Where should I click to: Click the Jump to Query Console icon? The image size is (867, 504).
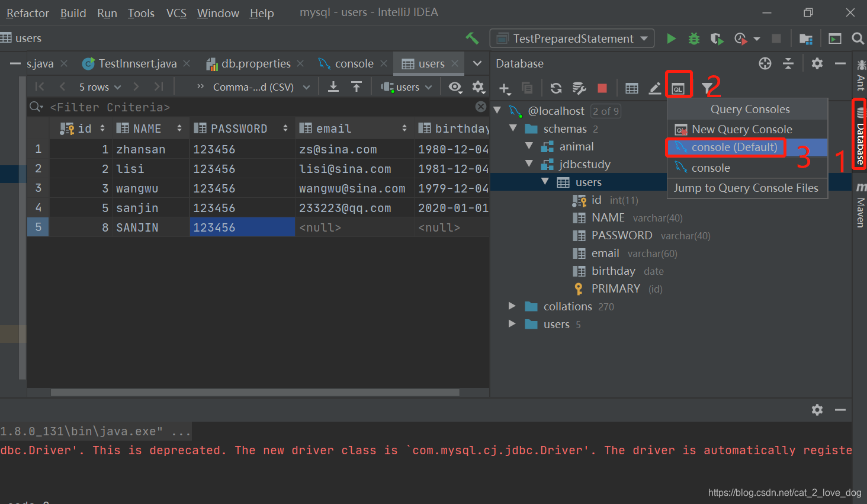679,88
